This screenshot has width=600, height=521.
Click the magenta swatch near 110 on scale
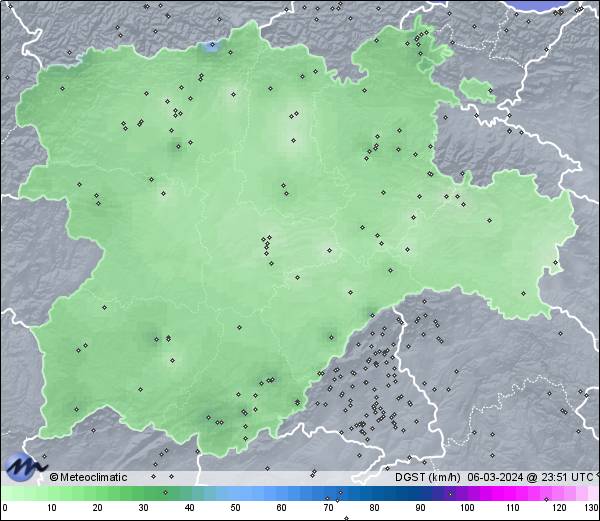[x=512, y=493]
